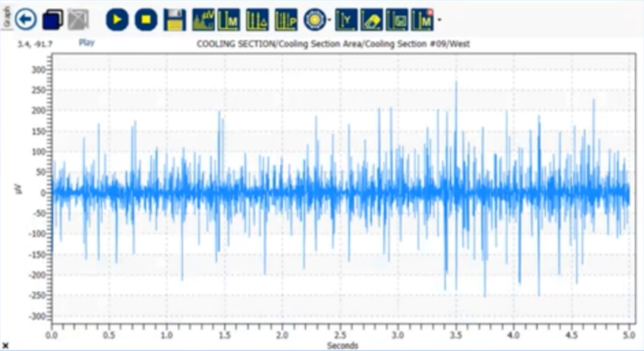The width and height of the screenshot is (644, 351).
Task: Open the µV spectrum view icon
Action: click(x=203, y=20)
